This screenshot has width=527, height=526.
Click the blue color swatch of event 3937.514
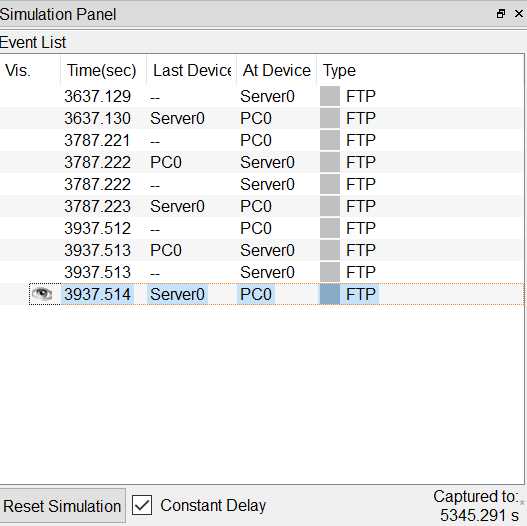pyautogui.click(x=330, y=294)
